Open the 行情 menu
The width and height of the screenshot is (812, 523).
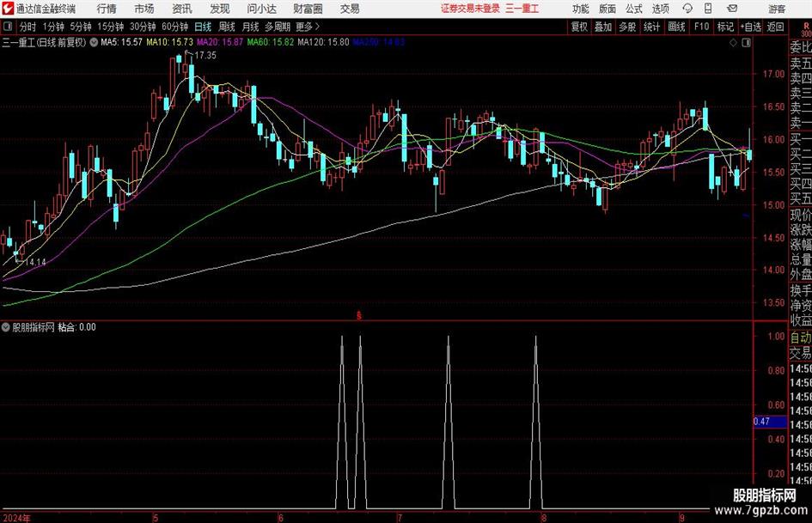click(107, 9)
